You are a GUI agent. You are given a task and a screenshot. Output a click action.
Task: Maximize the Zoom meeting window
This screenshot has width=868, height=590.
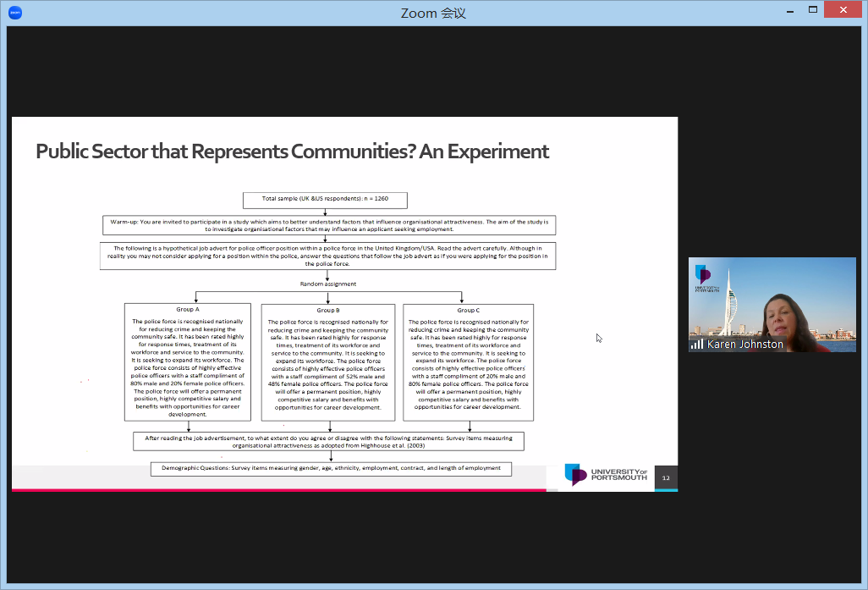(x=813, y=10)
